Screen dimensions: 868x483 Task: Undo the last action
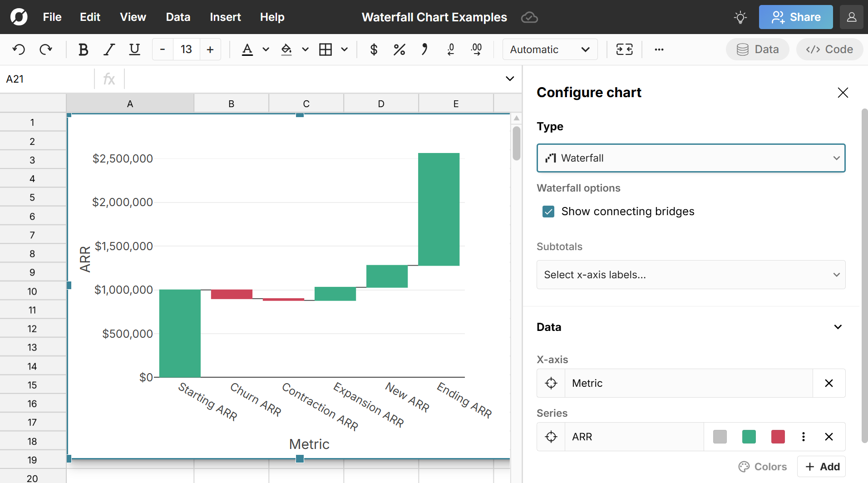(x=19, y=49)
